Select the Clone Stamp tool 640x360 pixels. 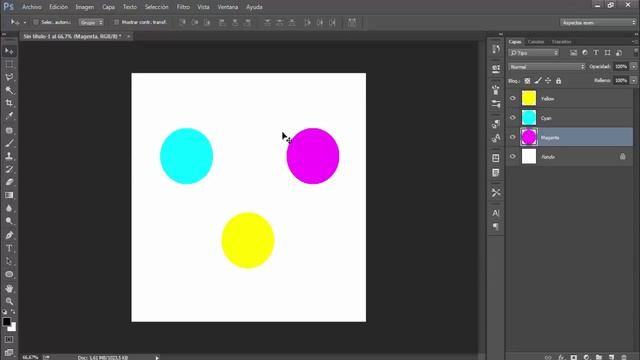[x=9, y=156]
